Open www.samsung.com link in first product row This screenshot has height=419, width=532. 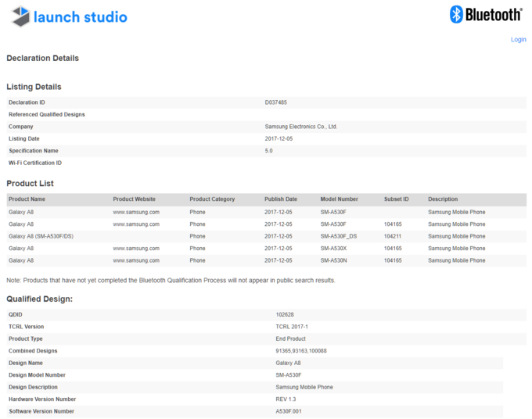point(135,212)
